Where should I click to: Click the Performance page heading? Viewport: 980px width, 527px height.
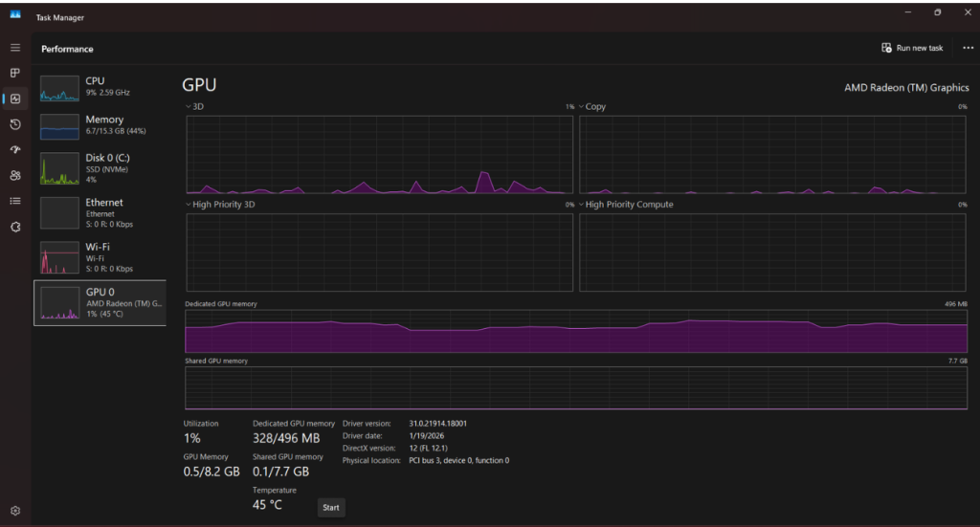coord(68,49)
